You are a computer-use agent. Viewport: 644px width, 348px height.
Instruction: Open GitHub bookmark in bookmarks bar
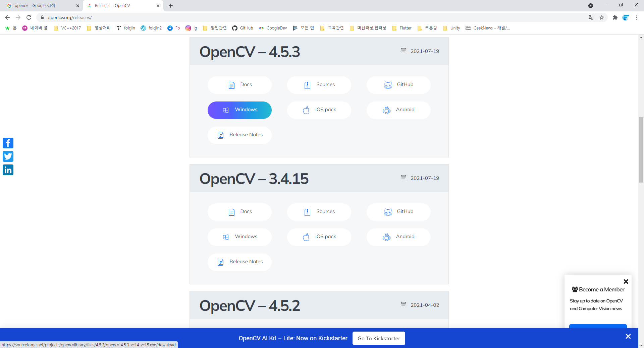coord(243,28)
